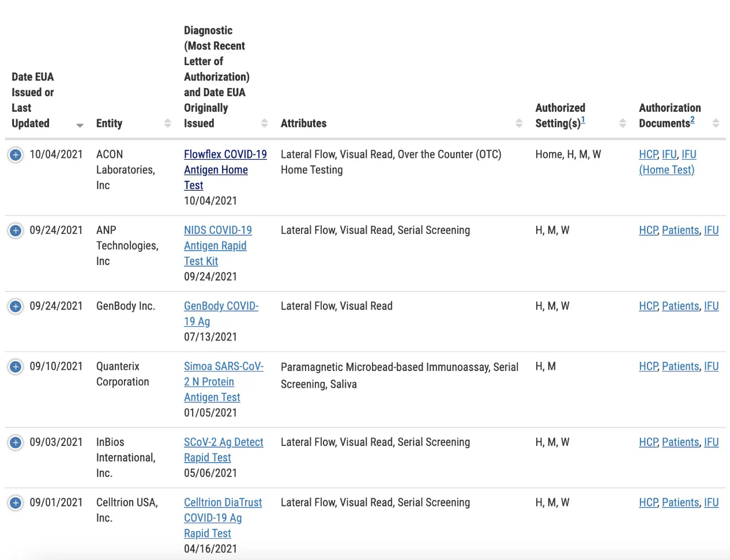Select the 01/05/2021 original issue date
The height and width of the screenshot is (560, 730).
pyautogui.click(x=210, y=413)
